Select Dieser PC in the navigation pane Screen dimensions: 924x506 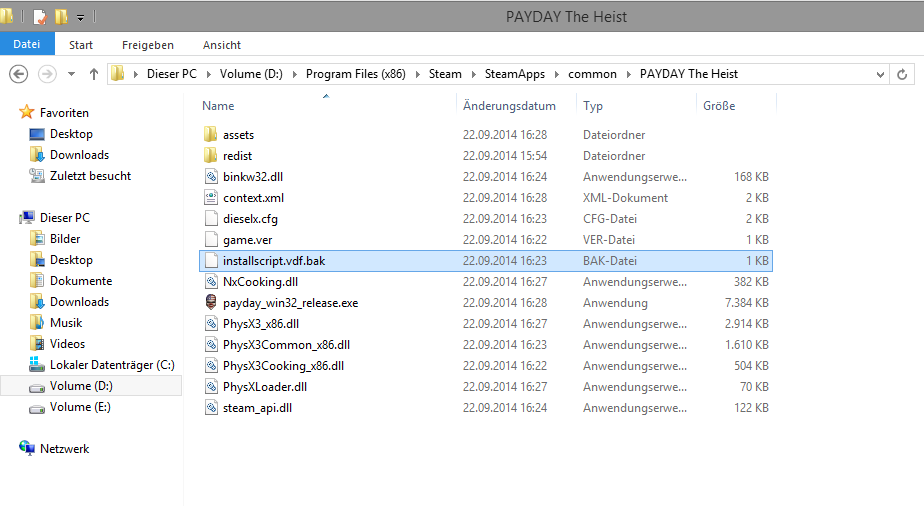pyautogui.click(x=65, y=218)
